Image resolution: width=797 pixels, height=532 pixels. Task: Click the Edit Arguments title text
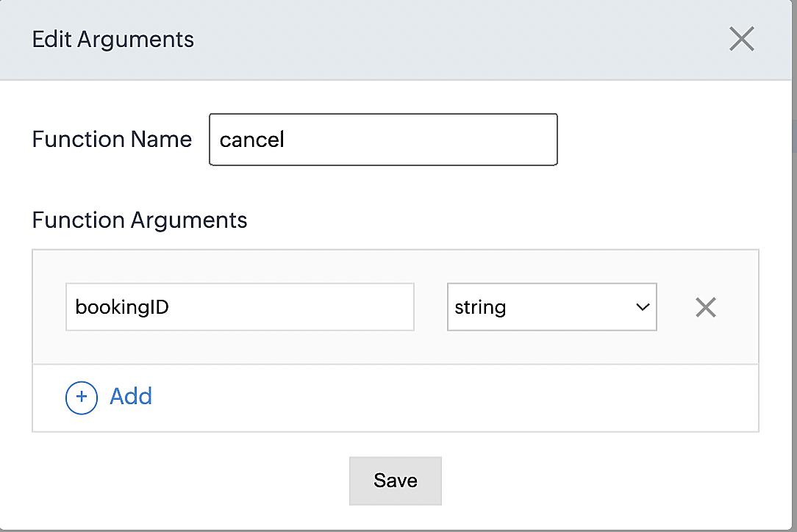point(112,39)
